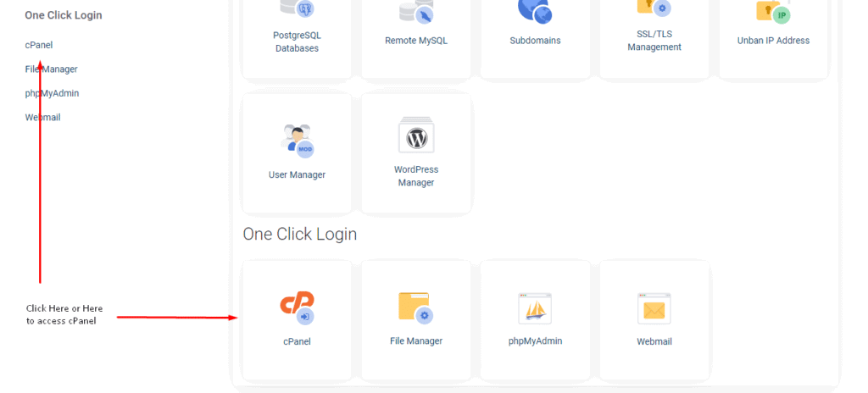Viewport: 868px width, 393px height.
Task: Click the Webmail envelope icon
Action: [x=654, y=308]
